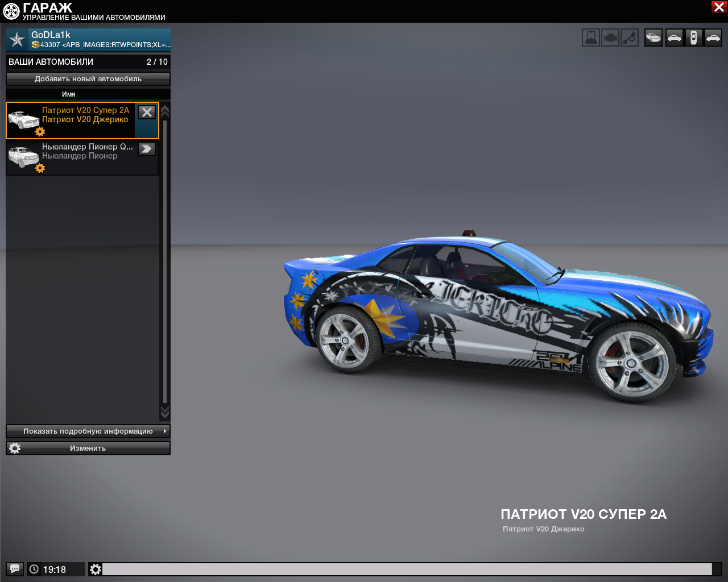Click the car horn icon
728x582 pixels.
[x=630, y=38]
